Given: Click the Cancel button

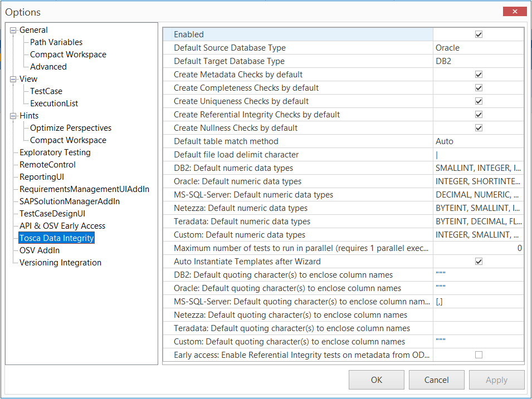Looking at the screenshot, I should [x=436, y=380].
